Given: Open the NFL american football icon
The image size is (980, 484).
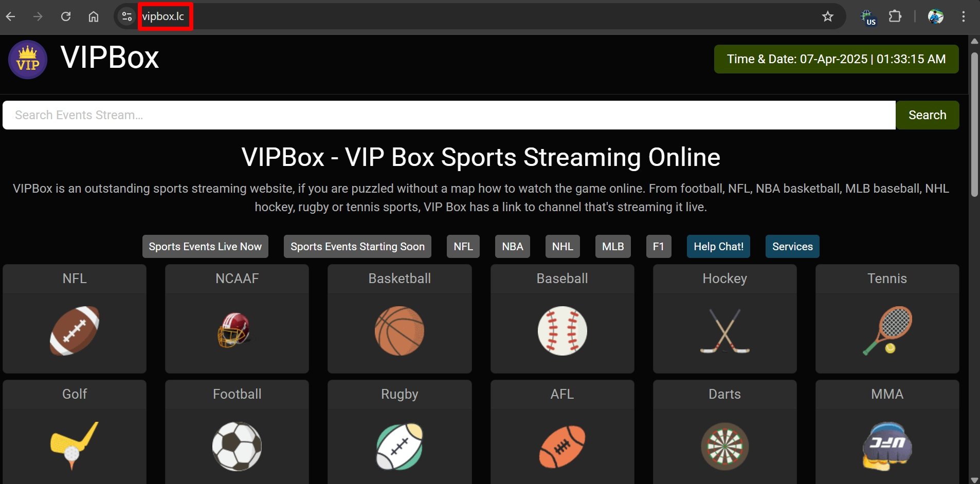Looking at the screenshot, I should (x=75, y=331).
